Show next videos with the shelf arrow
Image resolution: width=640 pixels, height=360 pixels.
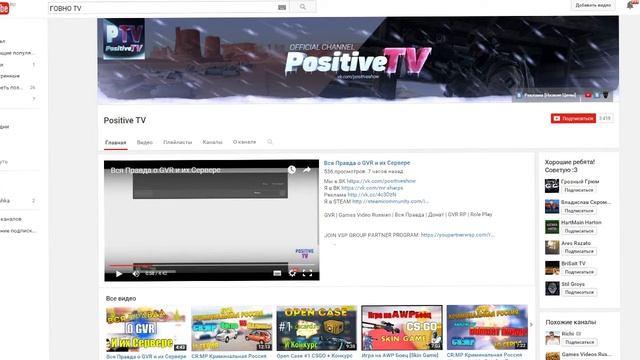(531, 325)
